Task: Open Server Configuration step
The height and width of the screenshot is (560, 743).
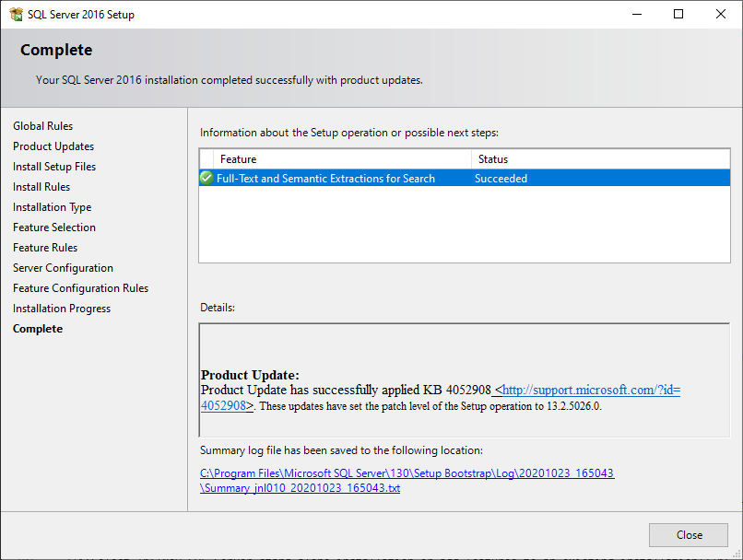Action: pos(63,268)
